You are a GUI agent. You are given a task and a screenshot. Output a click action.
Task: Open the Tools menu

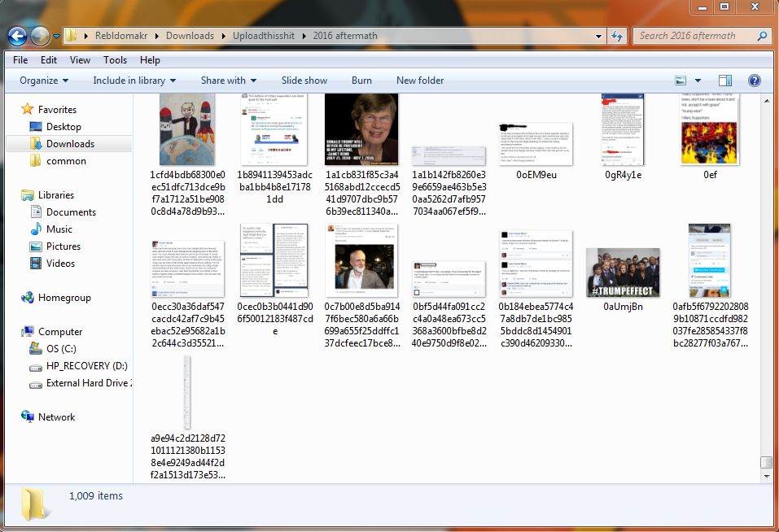click(116, 60)
